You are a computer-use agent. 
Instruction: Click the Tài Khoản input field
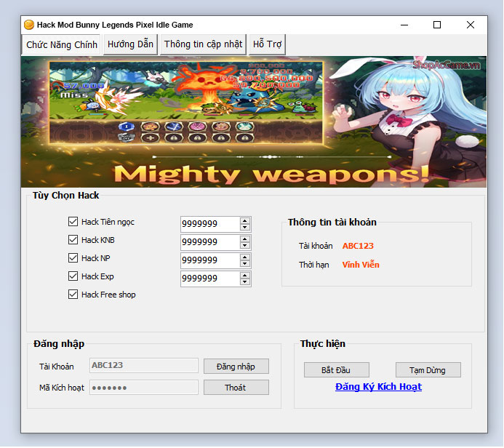(144, 366)
